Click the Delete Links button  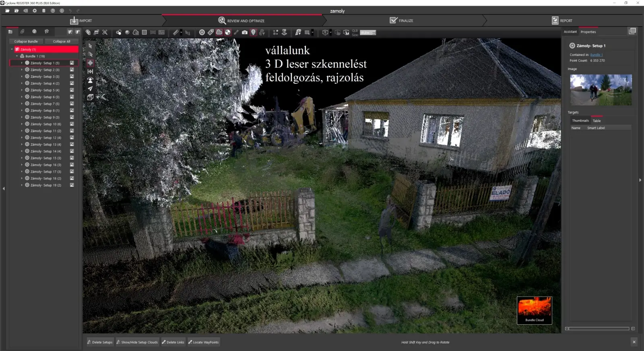[x=173, y=342]
